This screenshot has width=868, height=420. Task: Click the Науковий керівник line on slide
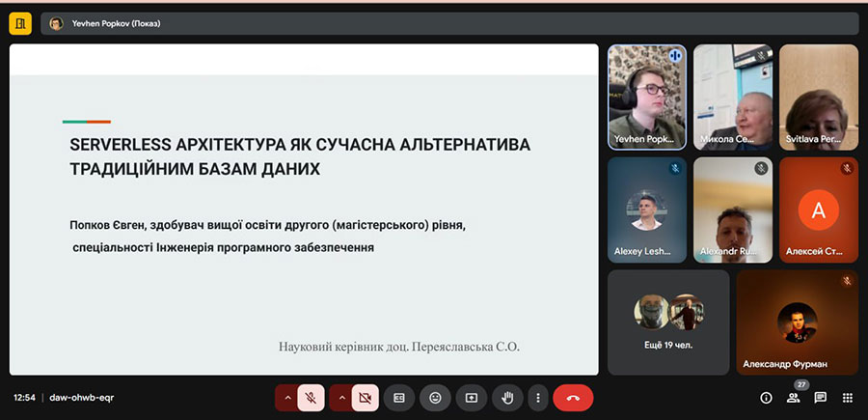[x=399, y=347]
